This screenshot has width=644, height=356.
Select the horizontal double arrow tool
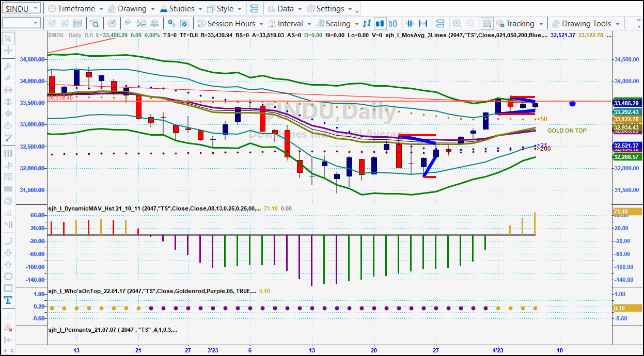8,90
